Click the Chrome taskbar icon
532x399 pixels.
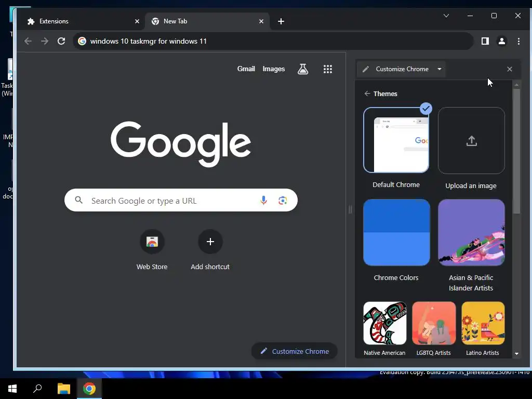point(89,389)
